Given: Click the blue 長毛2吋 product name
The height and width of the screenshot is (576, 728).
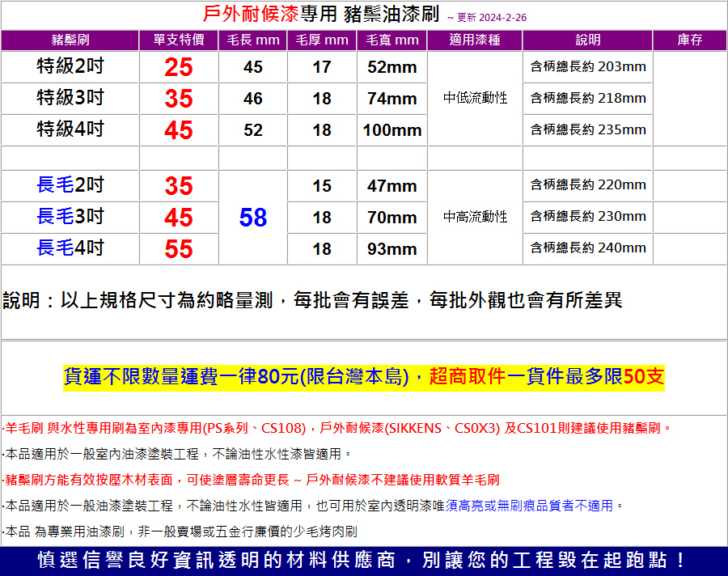Looking at the screenshot, I should click(70, 185).
